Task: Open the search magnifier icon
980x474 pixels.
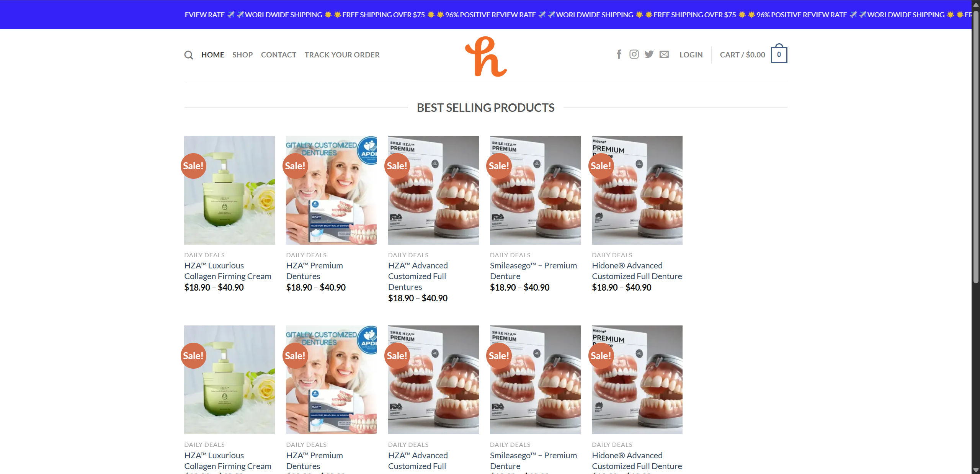Action: tap(188, 55)
